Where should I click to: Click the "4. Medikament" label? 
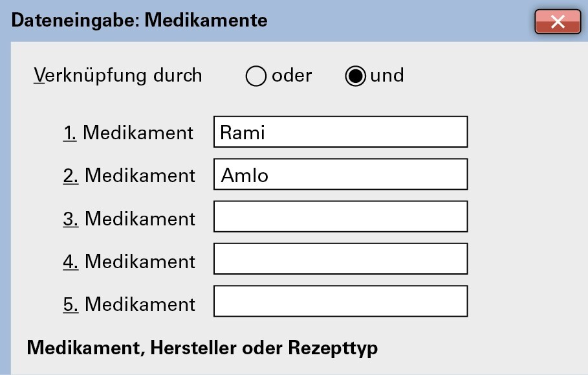129,261
